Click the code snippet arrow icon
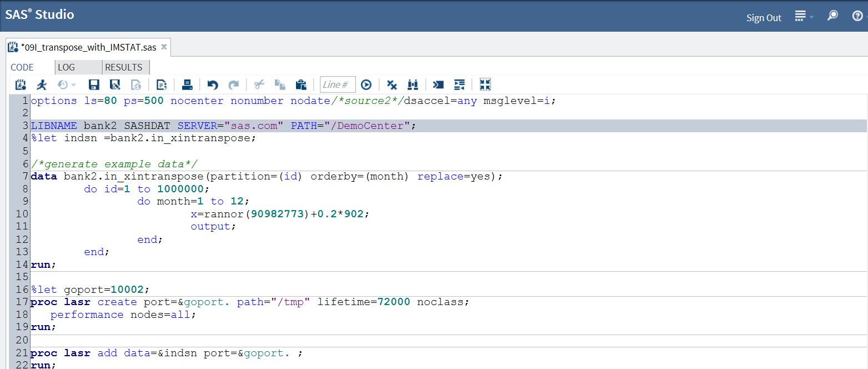Viewport: 868px width, 369px height. pos(438,84)
